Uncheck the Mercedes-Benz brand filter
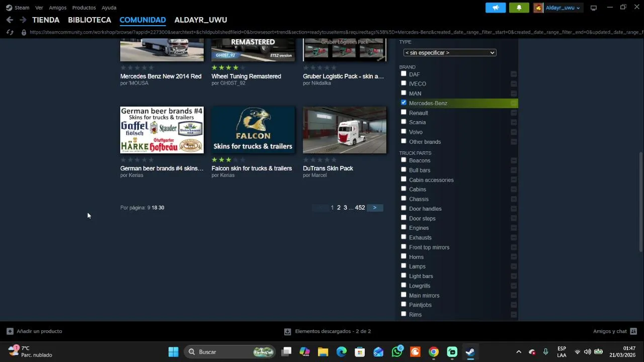Screen dimensions: 644x362 point(404,103)
